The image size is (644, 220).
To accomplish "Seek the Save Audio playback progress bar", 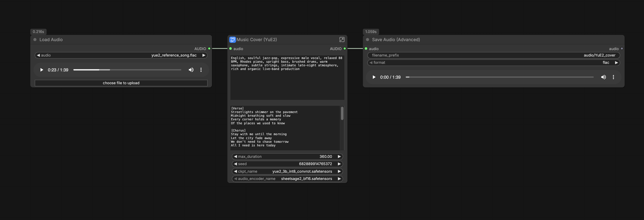I will point(500,77).
